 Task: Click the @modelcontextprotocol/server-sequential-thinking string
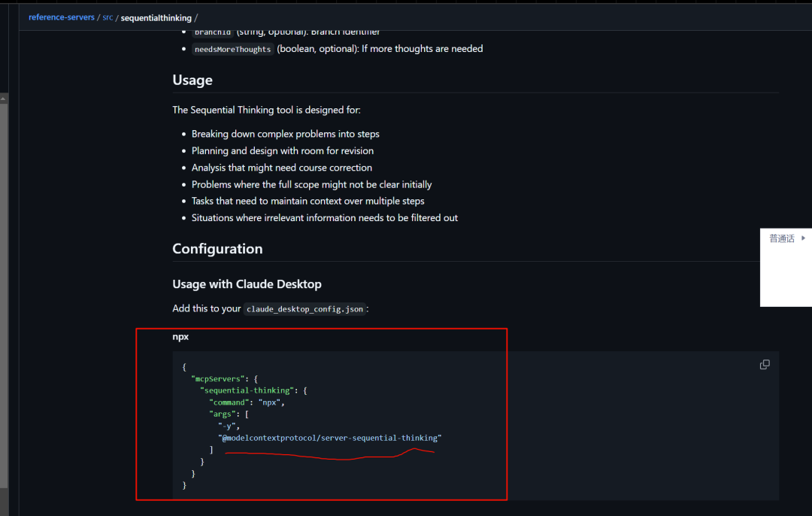329,438
